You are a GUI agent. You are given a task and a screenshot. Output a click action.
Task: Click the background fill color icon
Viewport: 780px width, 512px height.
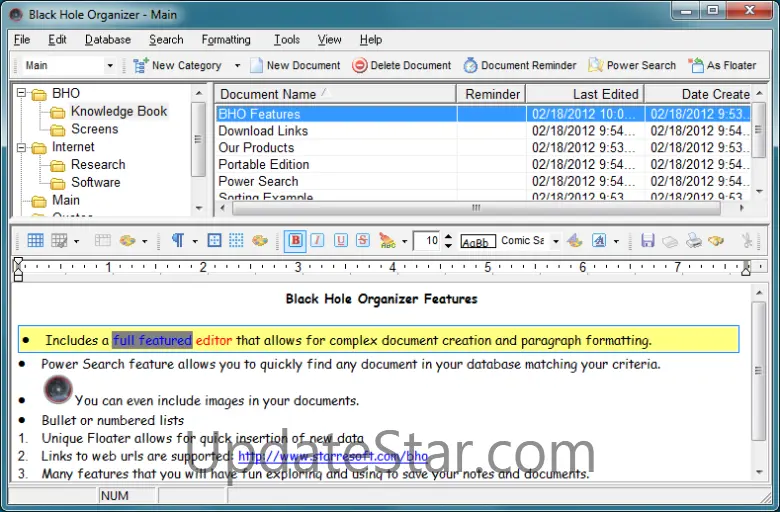click(x=575, y=241)
